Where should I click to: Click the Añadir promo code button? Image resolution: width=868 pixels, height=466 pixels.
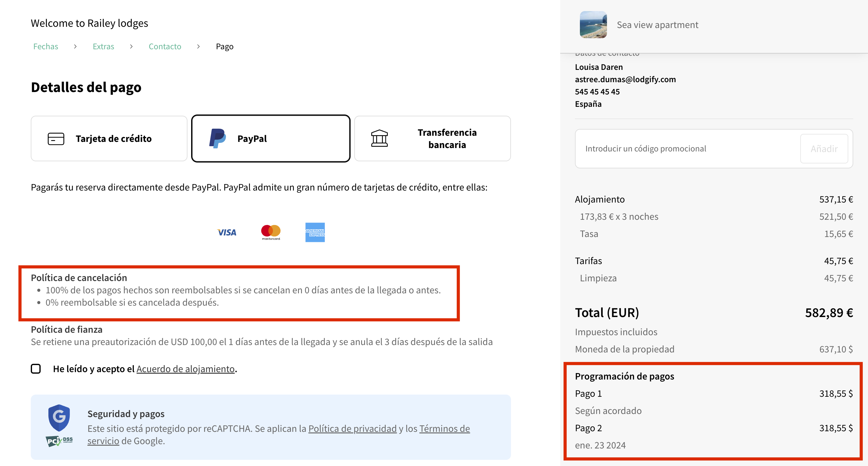[824, 148]
